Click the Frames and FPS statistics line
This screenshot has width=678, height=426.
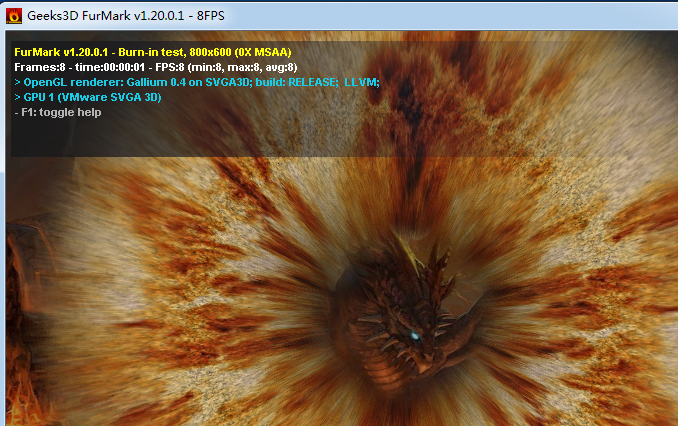[x=156, y=67]
